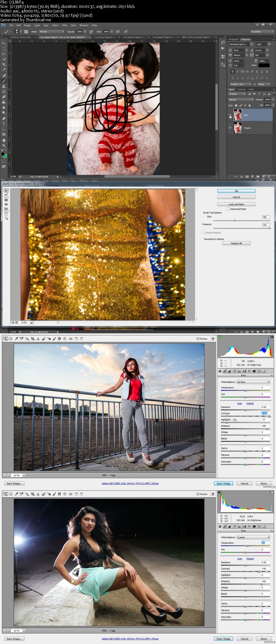The height and width of the screenshot is (644, 276).
Task: Open the workflow options link under 4.jpg
Action: click(x=130, y=483)
